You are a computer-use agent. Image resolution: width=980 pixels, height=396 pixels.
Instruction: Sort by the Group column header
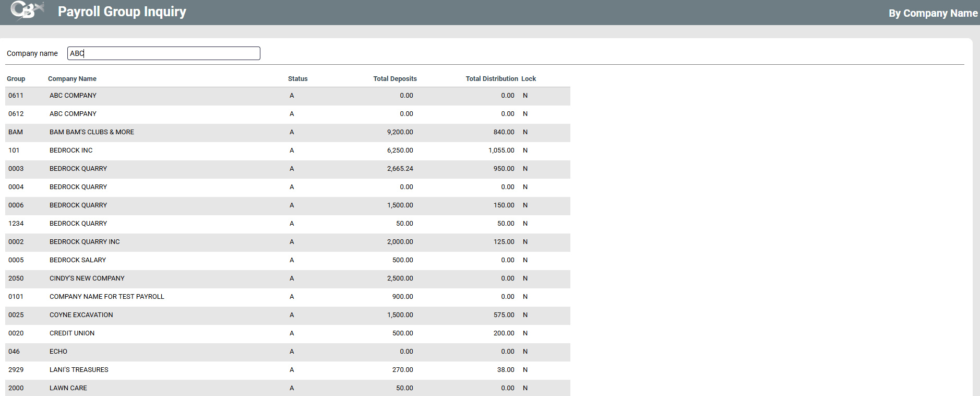[16, 79]
